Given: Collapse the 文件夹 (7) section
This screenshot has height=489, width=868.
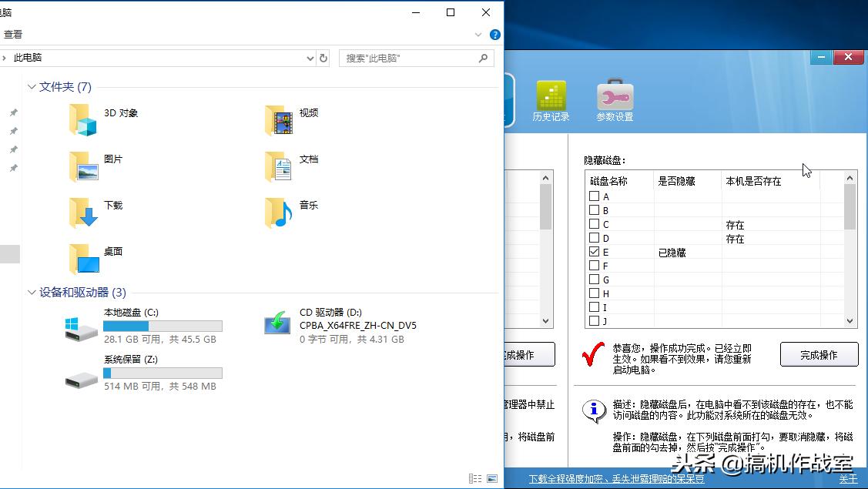Looking at the screenshot, I should pyautogui.click(x=32, y=87).
